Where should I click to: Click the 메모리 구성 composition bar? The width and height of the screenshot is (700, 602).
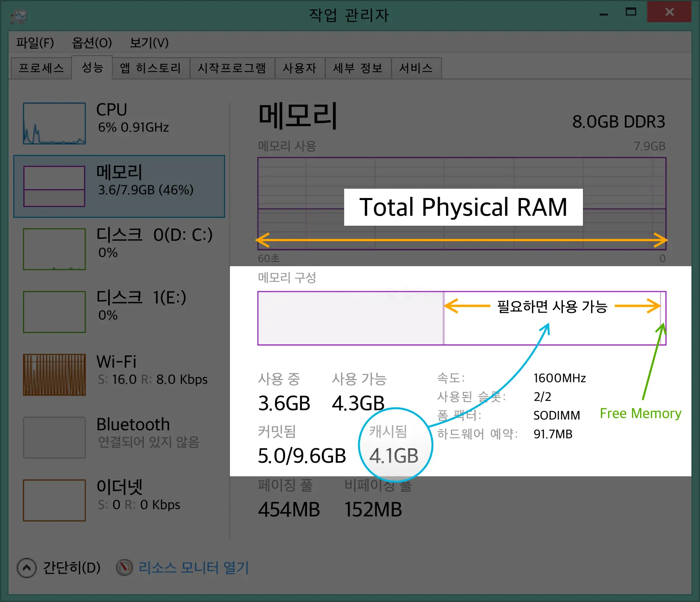pyautogui.click(x=462, y=318)
